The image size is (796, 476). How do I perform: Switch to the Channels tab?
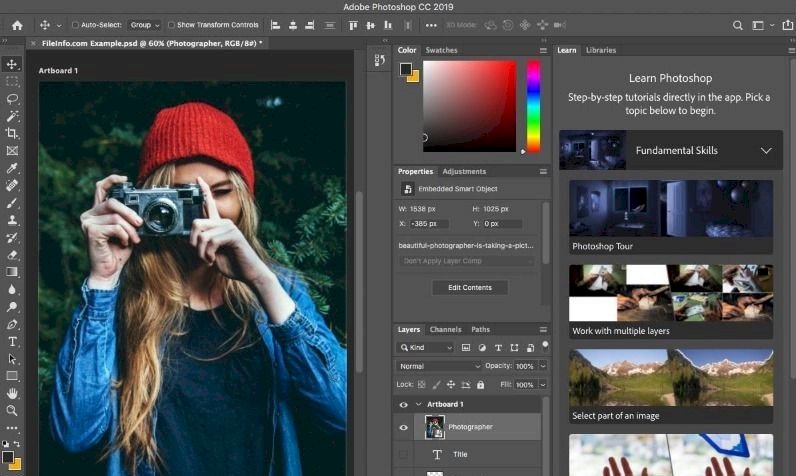[x=445, y=329]
